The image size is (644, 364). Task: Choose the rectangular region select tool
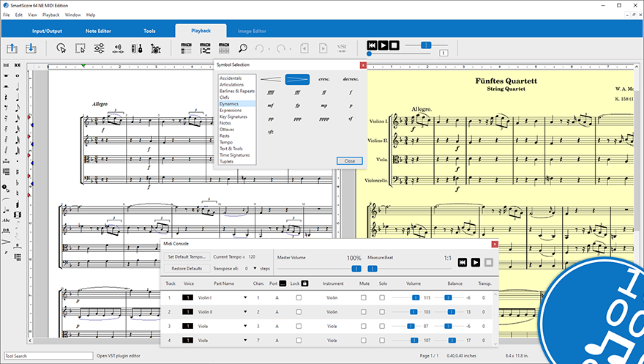pyautogui.click(x=80, y=48)
